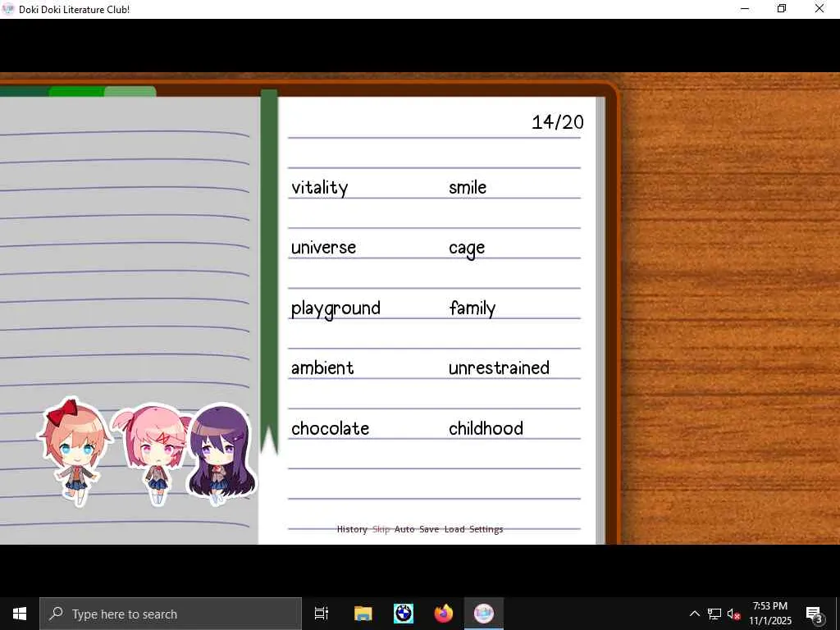Pick the word "cage"
The height and width of the screenshot is (630, 840).
(x=467, y=249)
